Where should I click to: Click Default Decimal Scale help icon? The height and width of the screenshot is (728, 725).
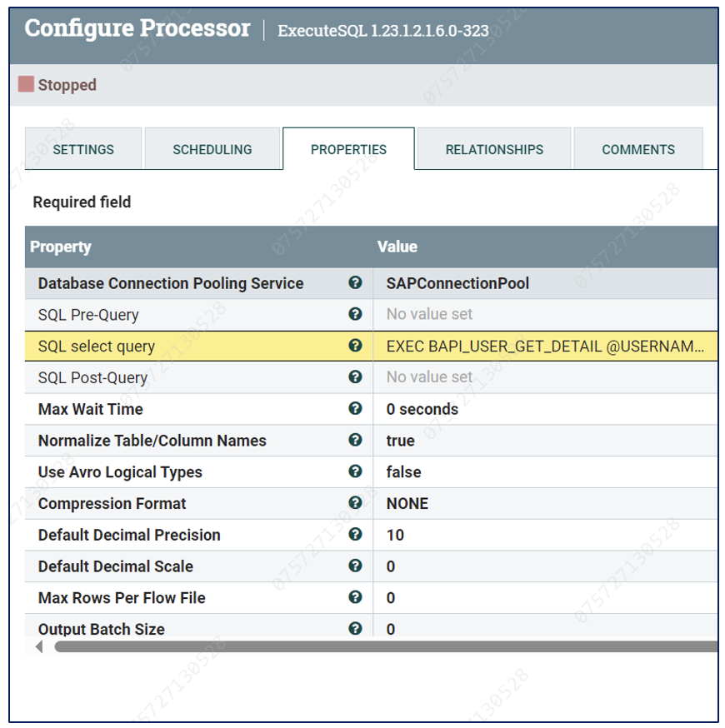pyautogui.click(x=355, y=566)
